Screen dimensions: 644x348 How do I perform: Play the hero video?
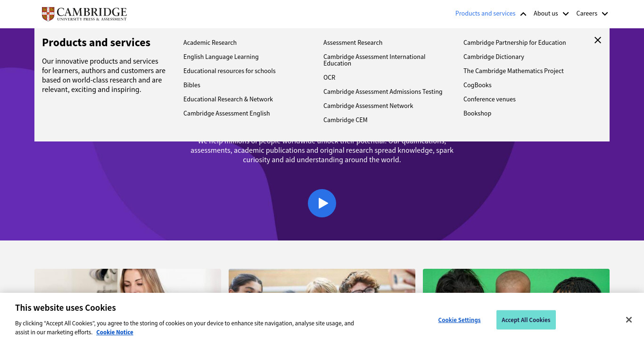point(322,203)
